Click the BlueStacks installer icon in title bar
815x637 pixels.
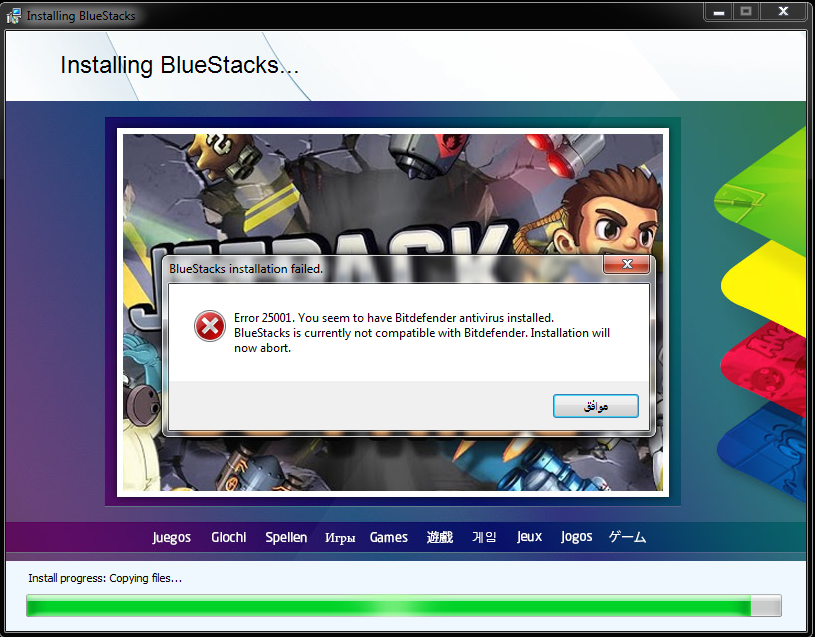tap(14, 15)
